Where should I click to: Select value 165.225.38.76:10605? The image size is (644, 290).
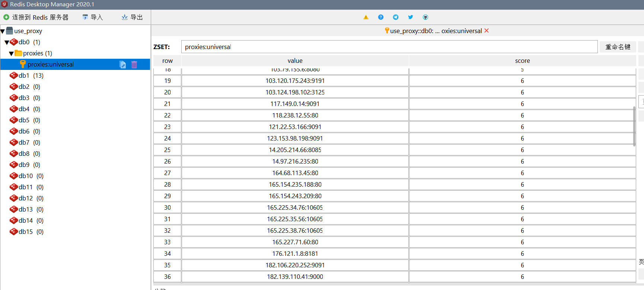tap(295, 231)
